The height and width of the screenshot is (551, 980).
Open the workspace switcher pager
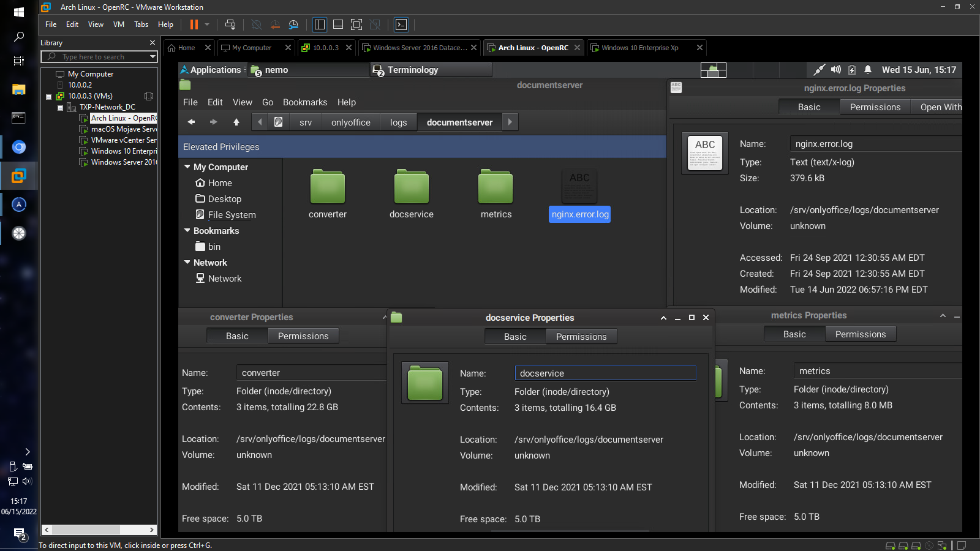pos(714,70)
